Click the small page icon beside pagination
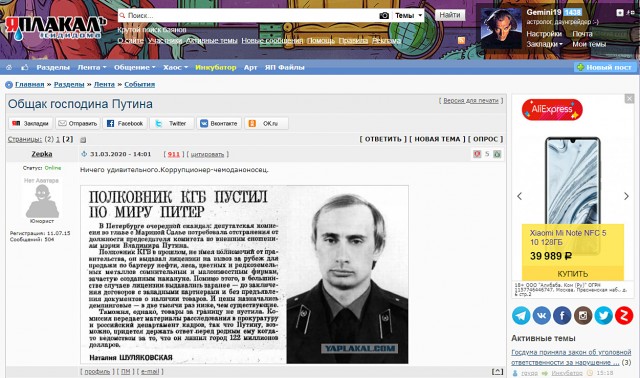This screenshot has height=378, width=640. pyautogui.click(x=83, y=140)
